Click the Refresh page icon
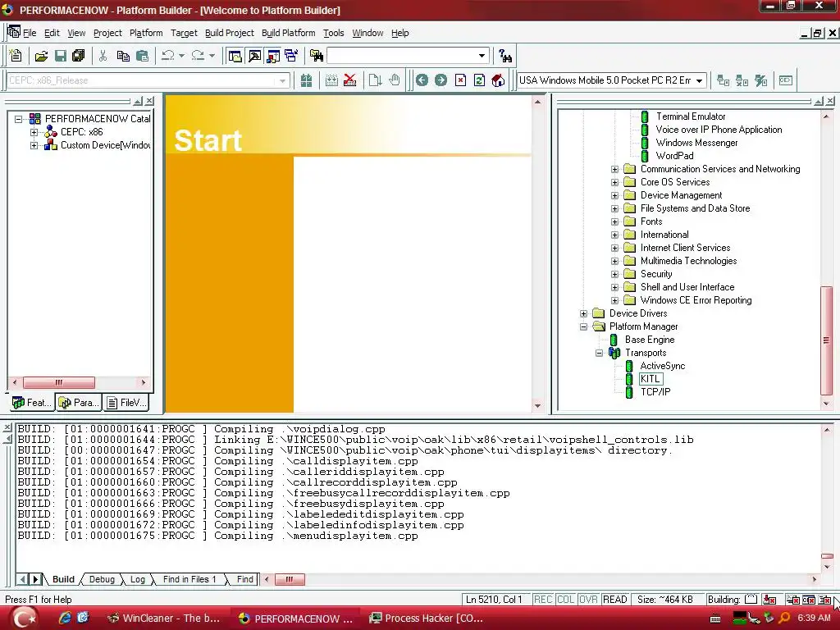This screenshot has height=630, width=840. click(x=479, y=80)
